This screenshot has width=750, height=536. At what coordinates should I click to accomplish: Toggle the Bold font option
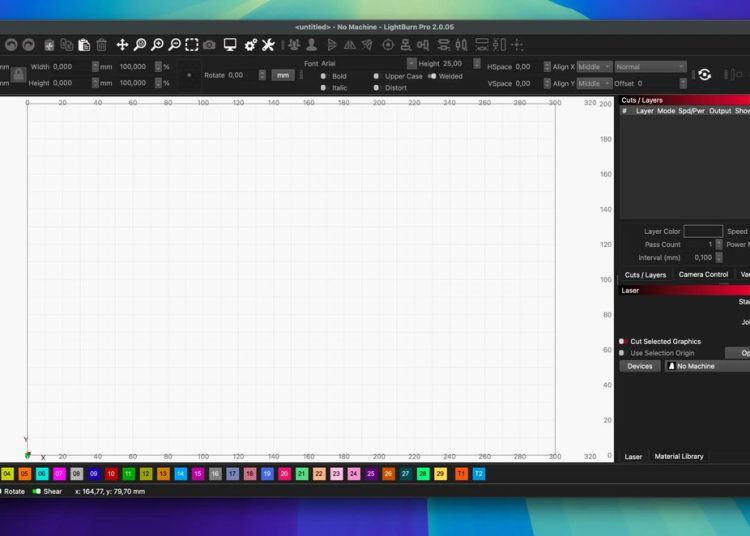(x=323, y=76)
